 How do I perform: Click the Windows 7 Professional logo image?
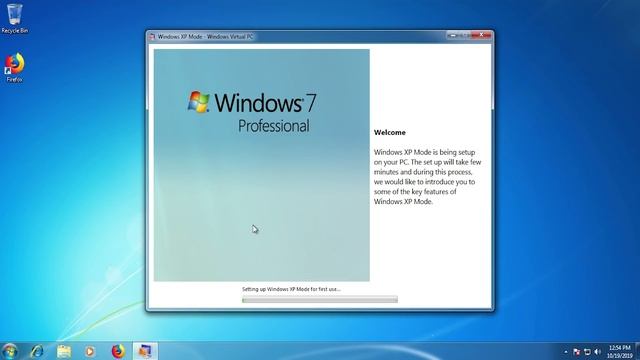click(x=262, y=165)
